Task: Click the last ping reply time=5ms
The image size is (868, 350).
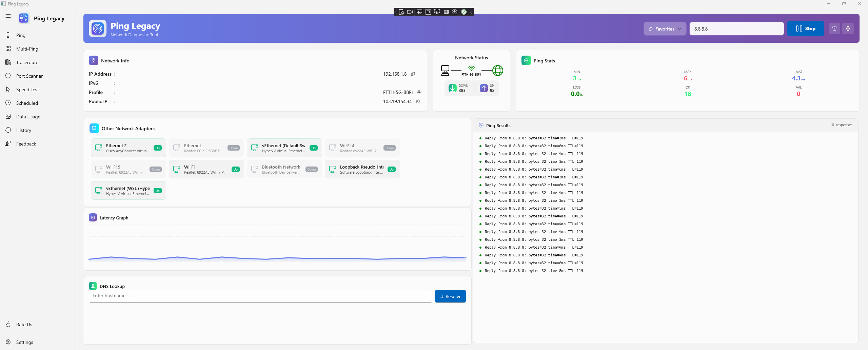Action: click(x=534, y=271)
